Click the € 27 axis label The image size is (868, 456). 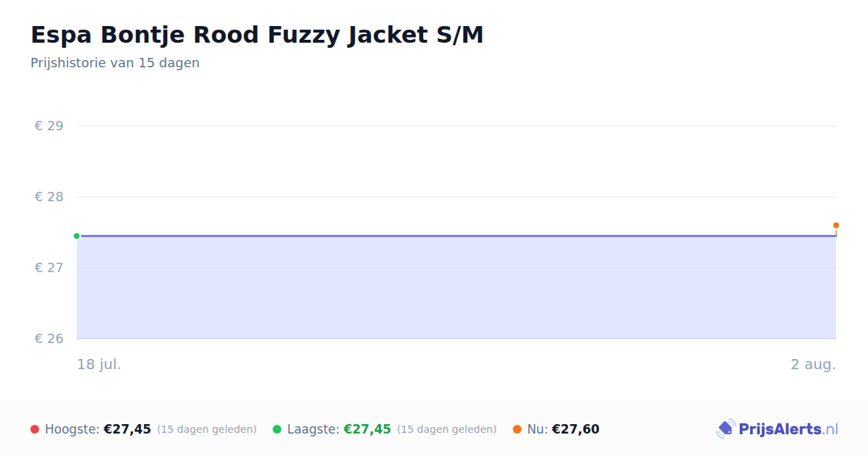coord(49,268)
